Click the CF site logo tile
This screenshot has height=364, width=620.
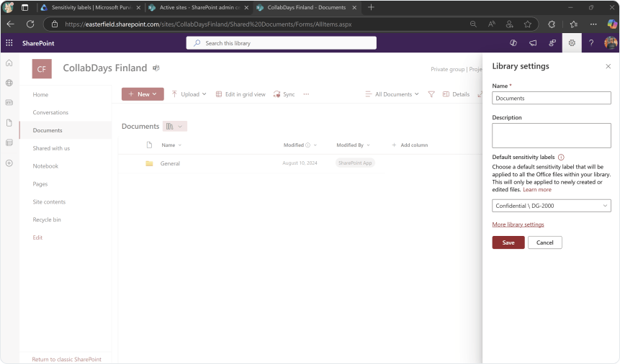pos(42,69)
